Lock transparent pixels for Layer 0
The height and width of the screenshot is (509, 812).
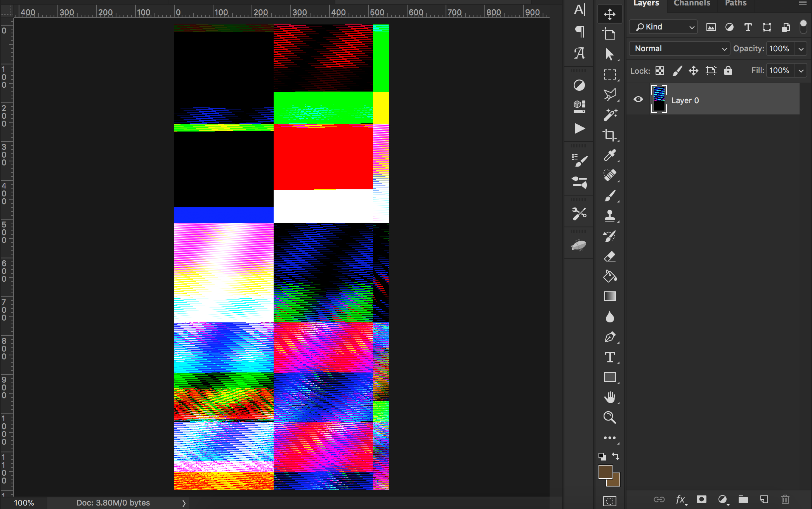(659, 71)
